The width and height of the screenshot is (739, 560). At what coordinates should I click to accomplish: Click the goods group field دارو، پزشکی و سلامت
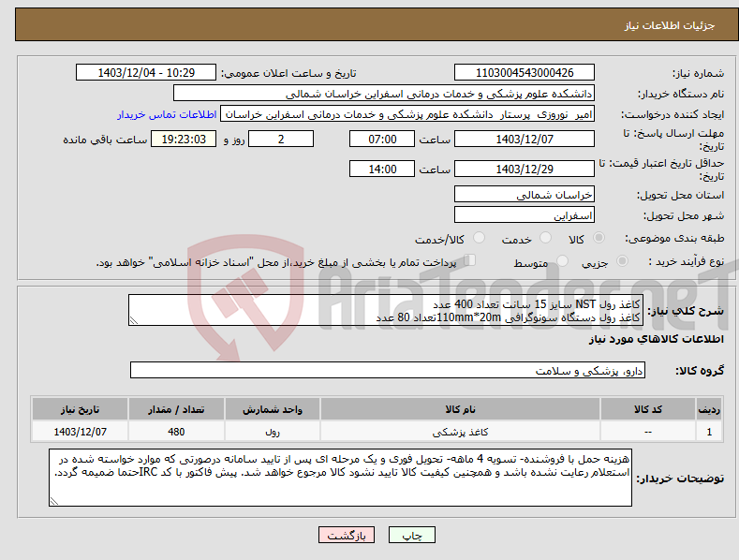[388, 370]
